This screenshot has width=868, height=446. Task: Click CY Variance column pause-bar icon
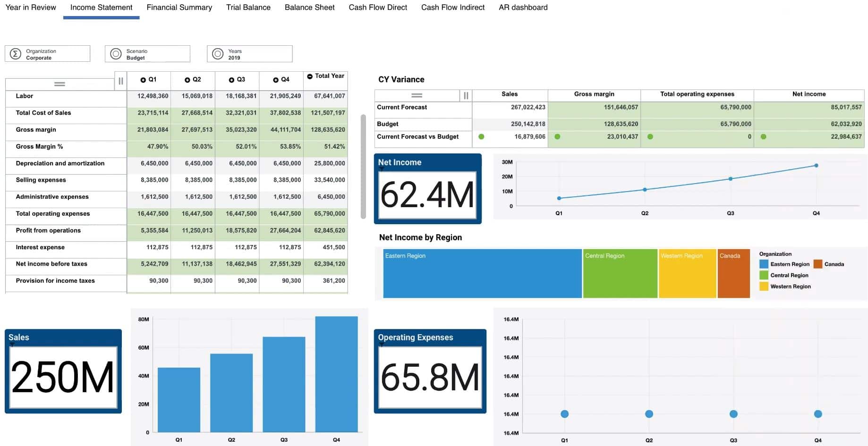point(466,96)
